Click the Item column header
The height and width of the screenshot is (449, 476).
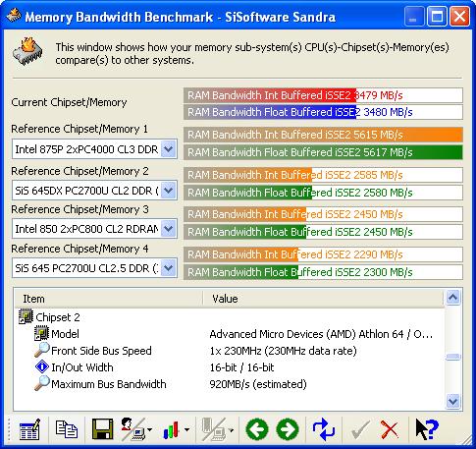tap(109, 299)
